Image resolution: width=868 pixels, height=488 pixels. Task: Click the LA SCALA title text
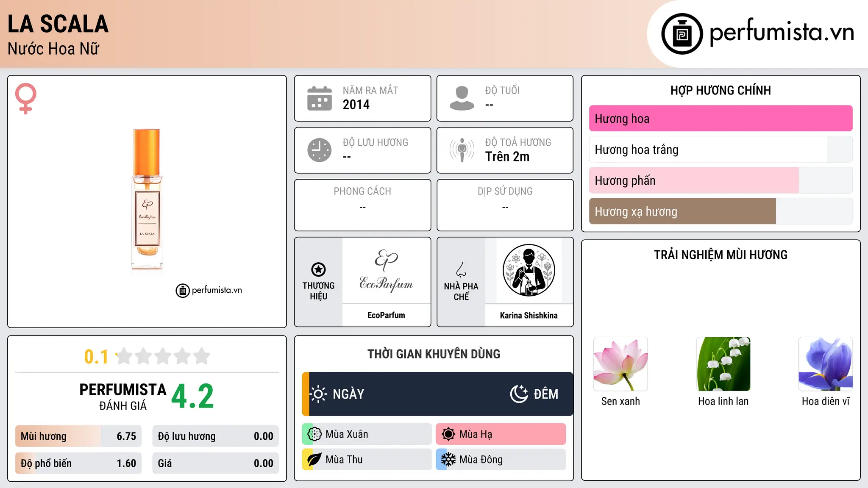click(x=58, y=24)
